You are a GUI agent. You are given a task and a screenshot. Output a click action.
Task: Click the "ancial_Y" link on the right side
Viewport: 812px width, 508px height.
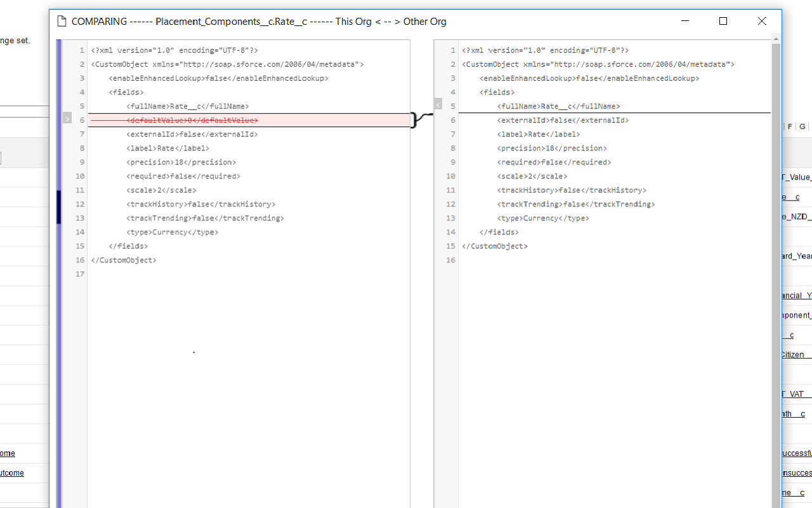point(795,295)
